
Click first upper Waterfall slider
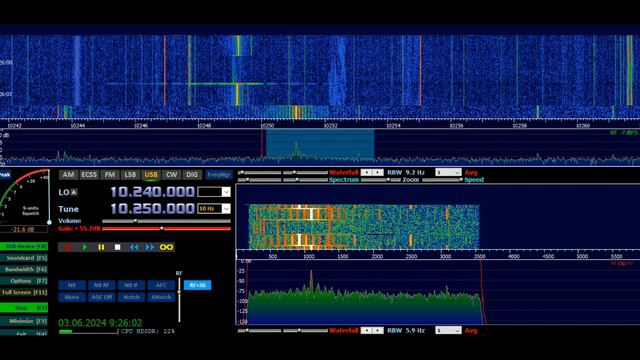[260, 173]
